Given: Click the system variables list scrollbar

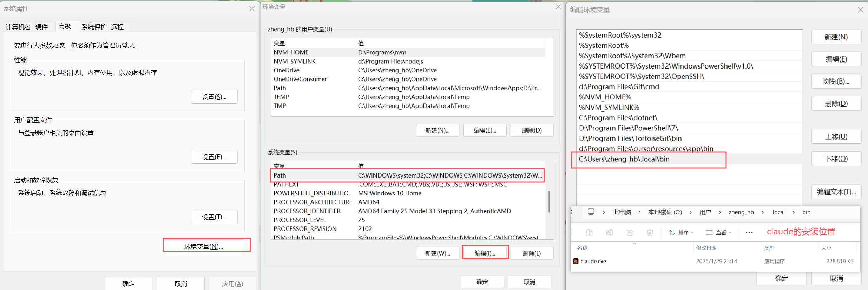Looking at the screenshot, I should pos(549,202).
